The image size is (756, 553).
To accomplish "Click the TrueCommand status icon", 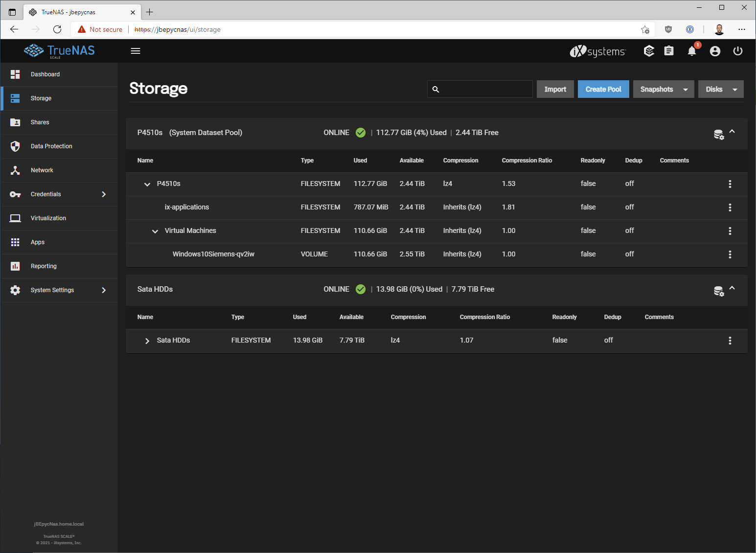I will click(x=649, y=51).
